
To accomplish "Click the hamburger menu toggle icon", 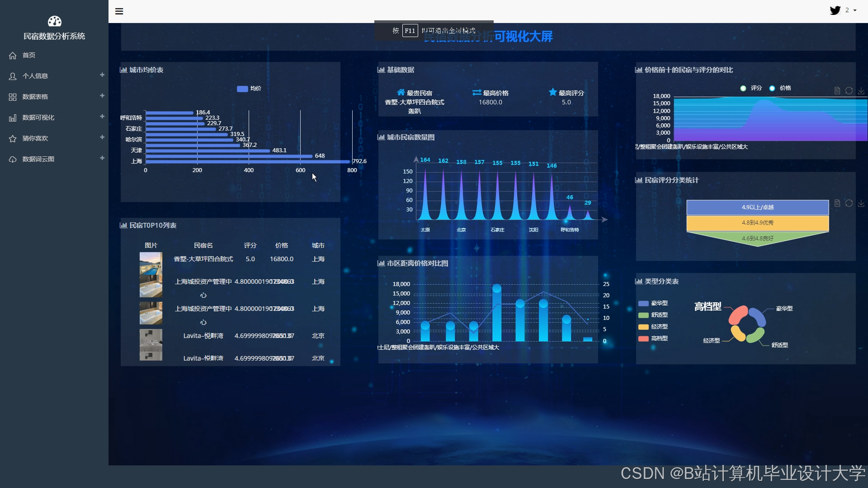I will click(119, 11).
